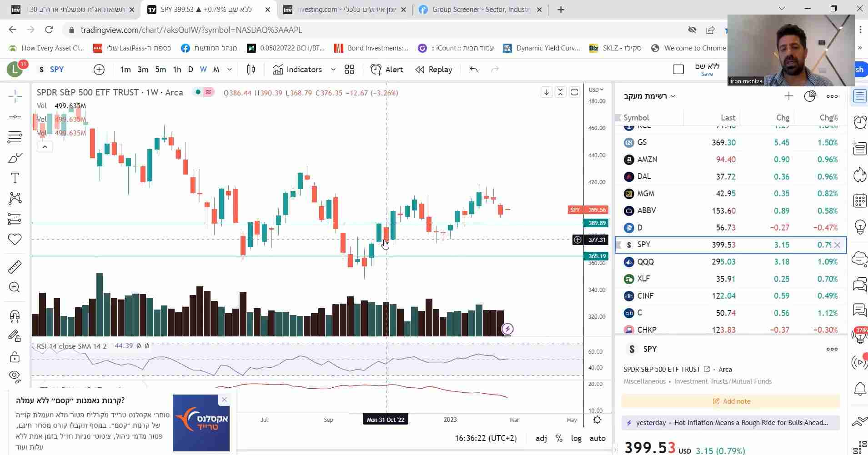Screen dimensions: 868x455
Task: Open SPY details more options menu
Action: pos(832,349)
